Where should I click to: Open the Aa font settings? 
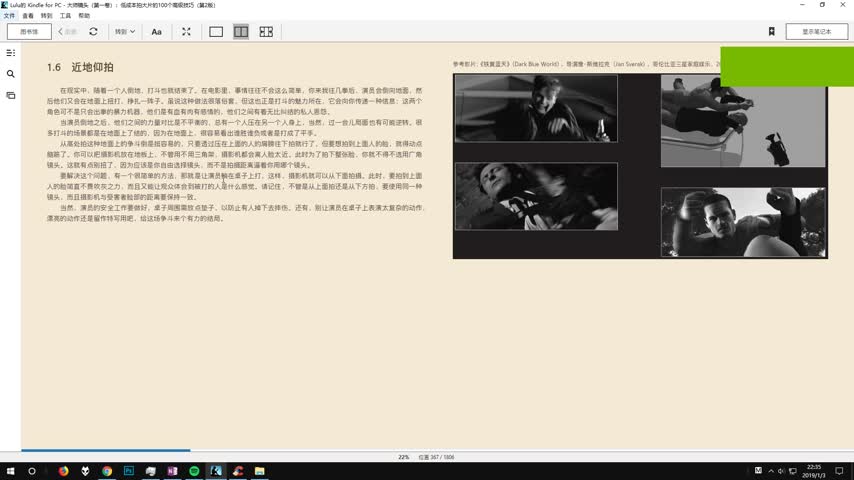click(156, 32)
